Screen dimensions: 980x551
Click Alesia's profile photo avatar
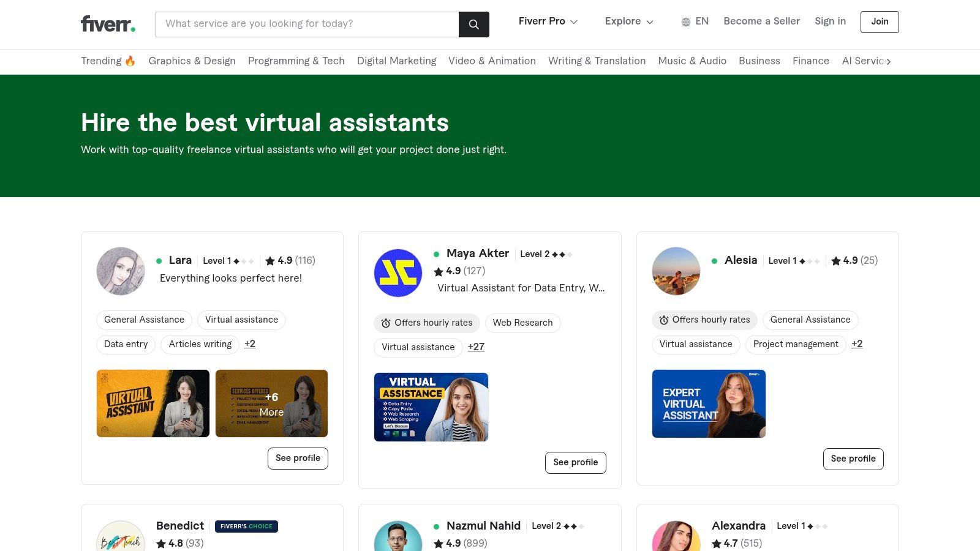click(676, 271)
